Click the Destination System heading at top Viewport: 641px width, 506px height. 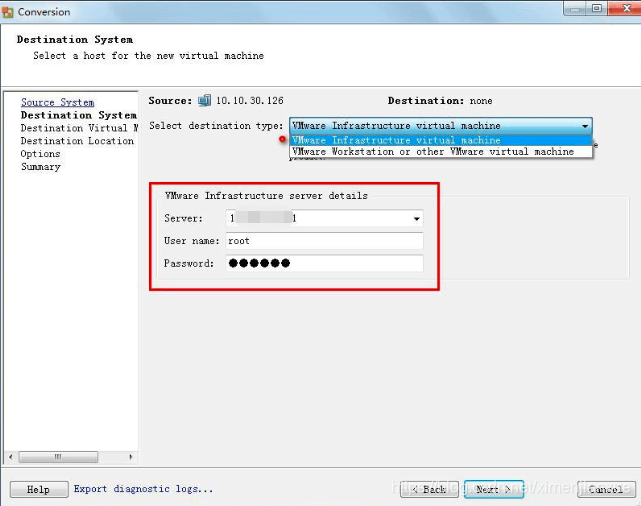pyautogui.click(x=74, y=40)
